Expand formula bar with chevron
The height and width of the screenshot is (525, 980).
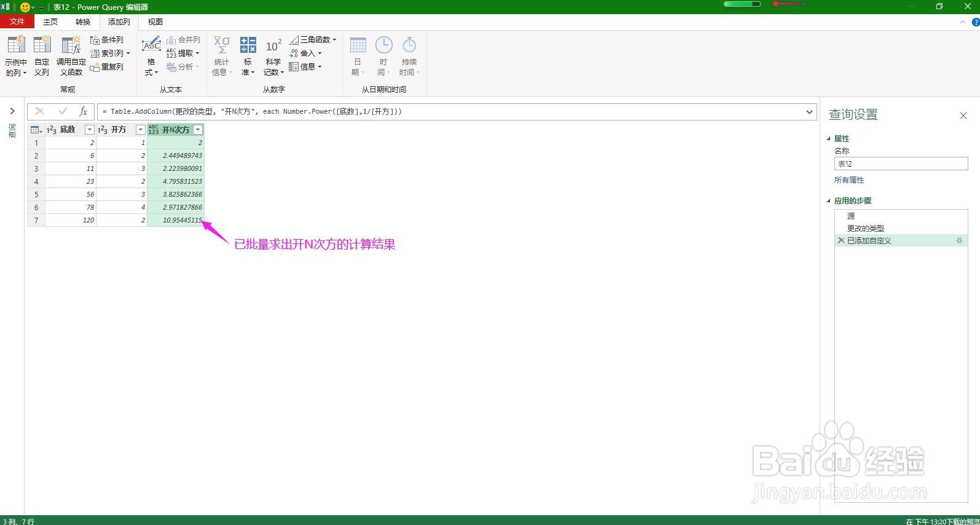pos(810,111)
